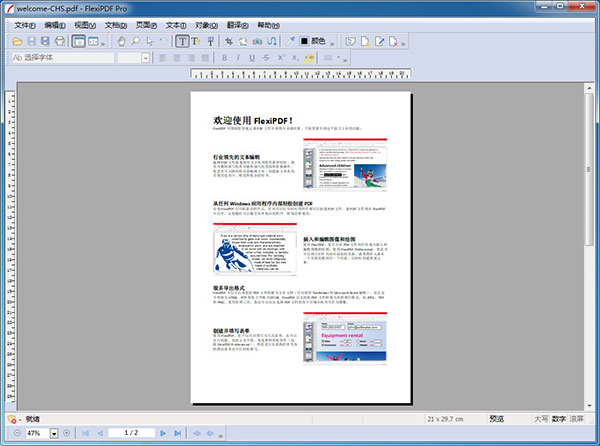Screen dimensions: 600x446
Task: Click the Print icon in toolbar
Action: [60, 41]
